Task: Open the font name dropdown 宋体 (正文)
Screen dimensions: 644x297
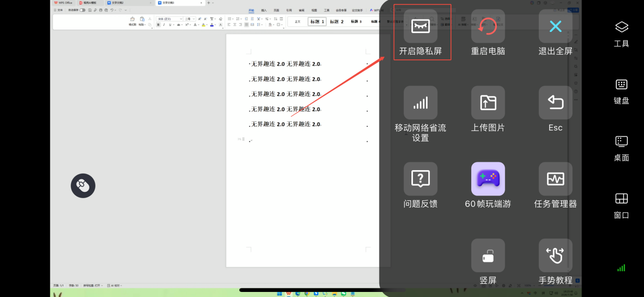Action: coord(169,19)
